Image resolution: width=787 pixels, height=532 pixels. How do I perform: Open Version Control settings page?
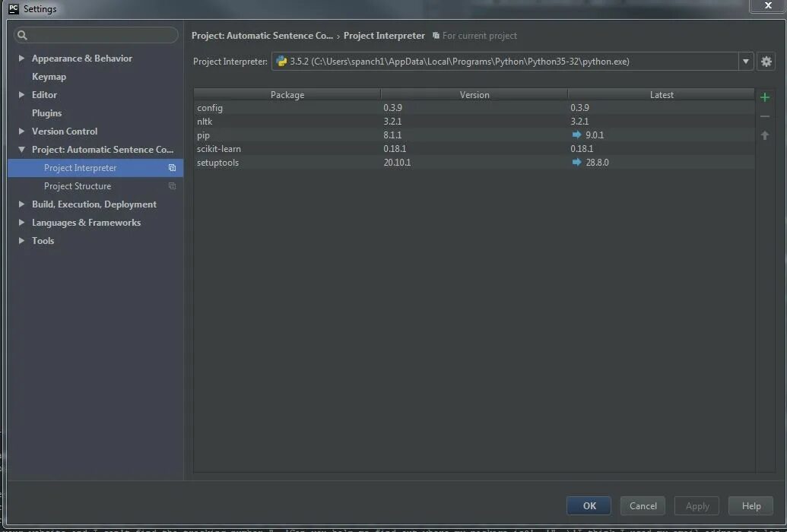click(x=64, y=131)
